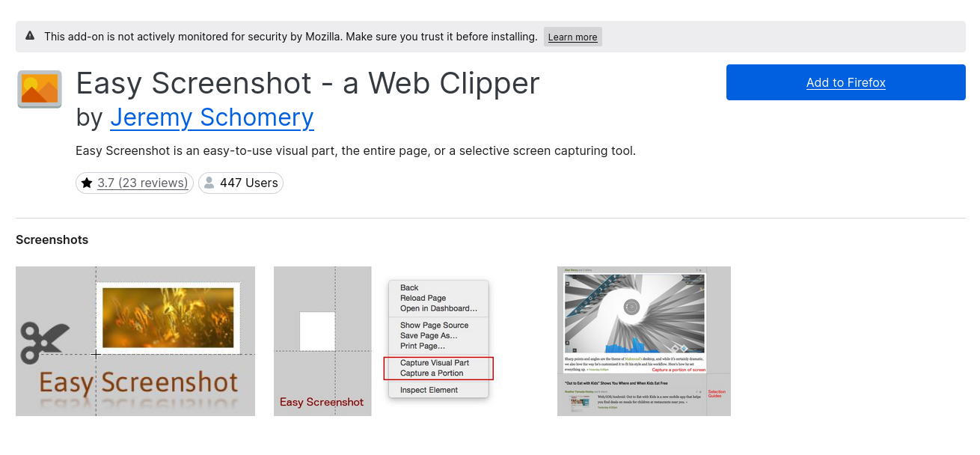Open the 3.7 (23 reviews) link
Viewport: 980px width, 455px height.
point(142,183)
